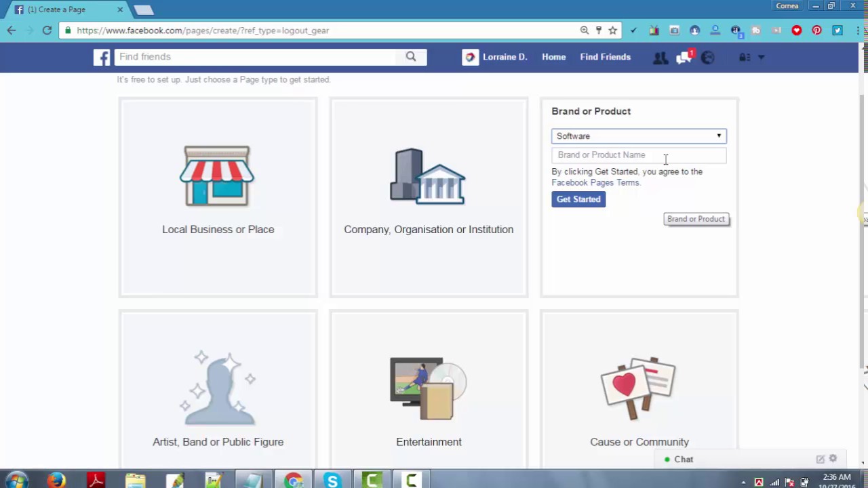Viewport: 868px width, 488px height.
Task: Click browser Back arrow
Action: pyautogui.click(x=12, y=30)
